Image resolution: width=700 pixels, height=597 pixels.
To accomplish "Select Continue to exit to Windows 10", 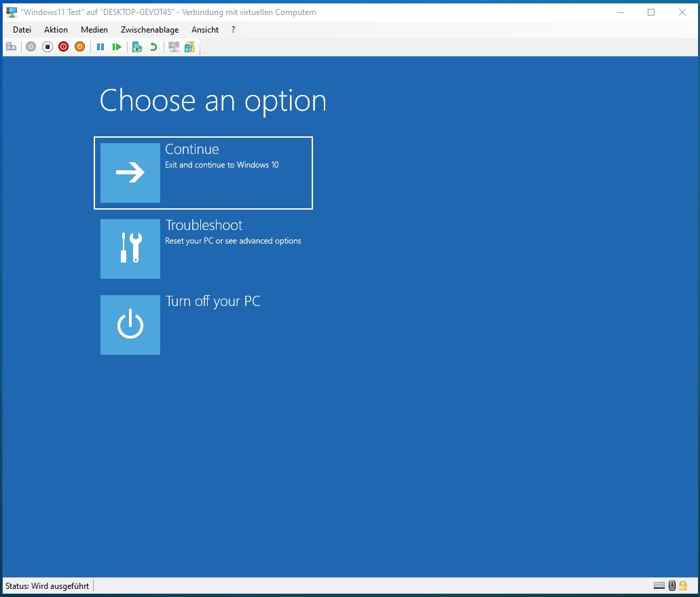I will pos(203,173).
